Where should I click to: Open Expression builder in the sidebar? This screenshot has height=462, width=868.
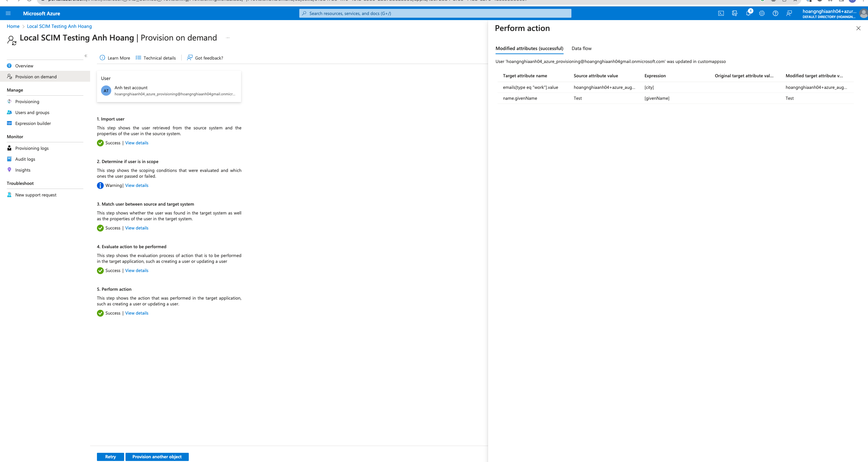pyautogui.click(x=33, y=123)
